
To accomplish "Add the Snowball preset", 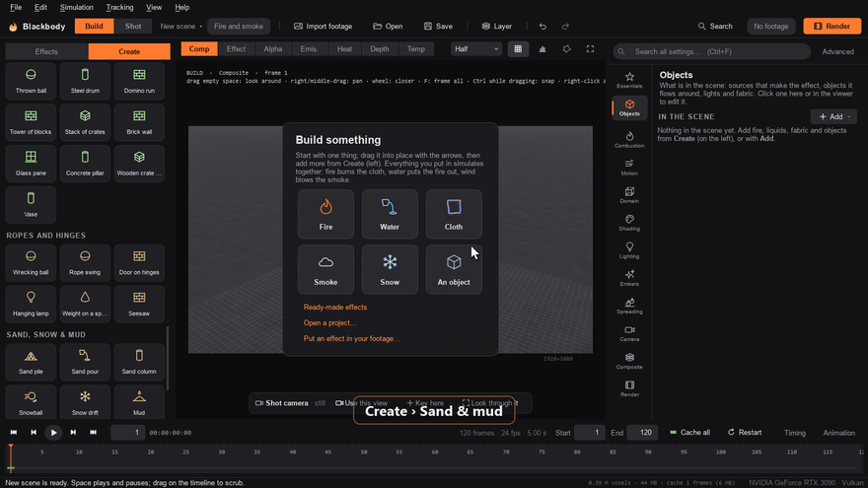I will tap(31, 402).
